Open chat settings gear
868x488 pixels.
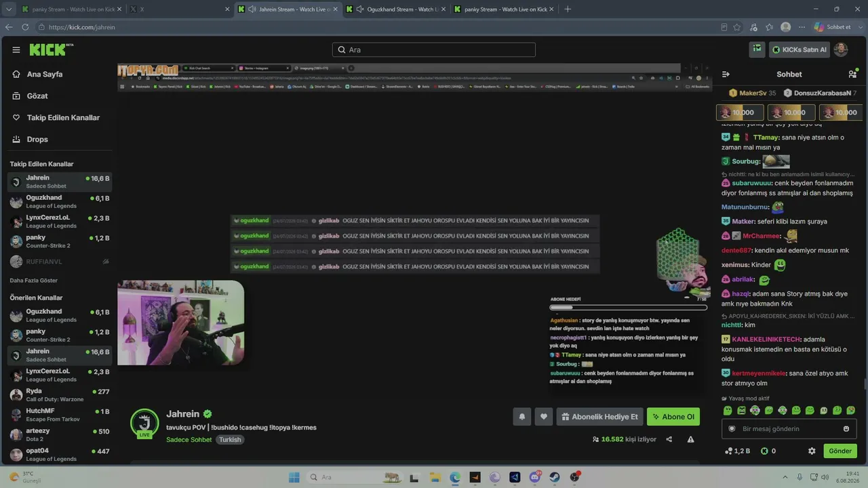[x=812, y=451]
